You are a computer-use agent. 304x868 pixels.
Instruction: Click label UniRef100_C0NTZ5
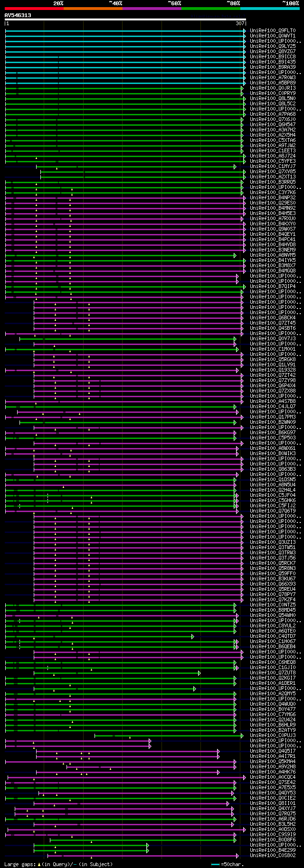(273, 605)
